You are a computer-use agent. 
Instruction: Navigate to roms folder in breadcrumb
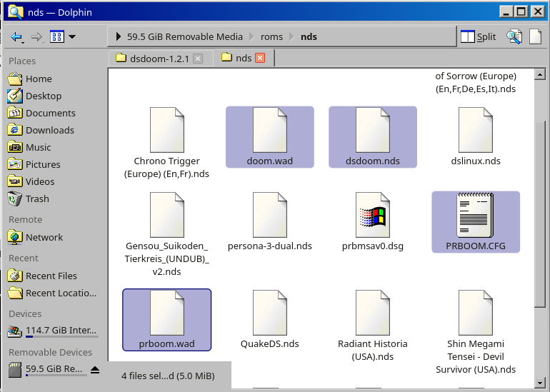tap(271, 37)
